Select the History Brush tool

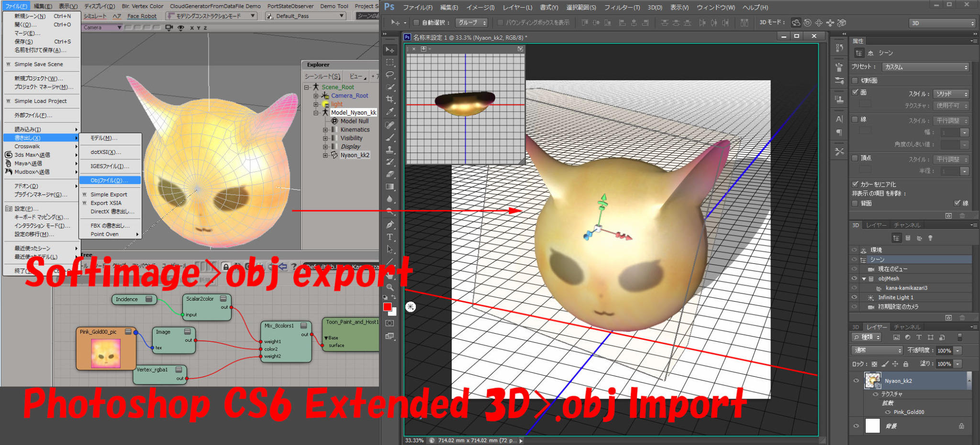pos(390,162)
